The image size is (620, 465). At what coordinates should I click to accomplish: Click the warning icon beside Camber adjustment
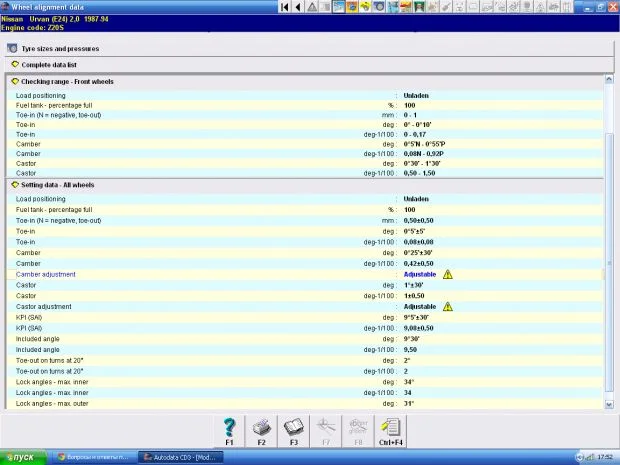click(x=448, y=273)
